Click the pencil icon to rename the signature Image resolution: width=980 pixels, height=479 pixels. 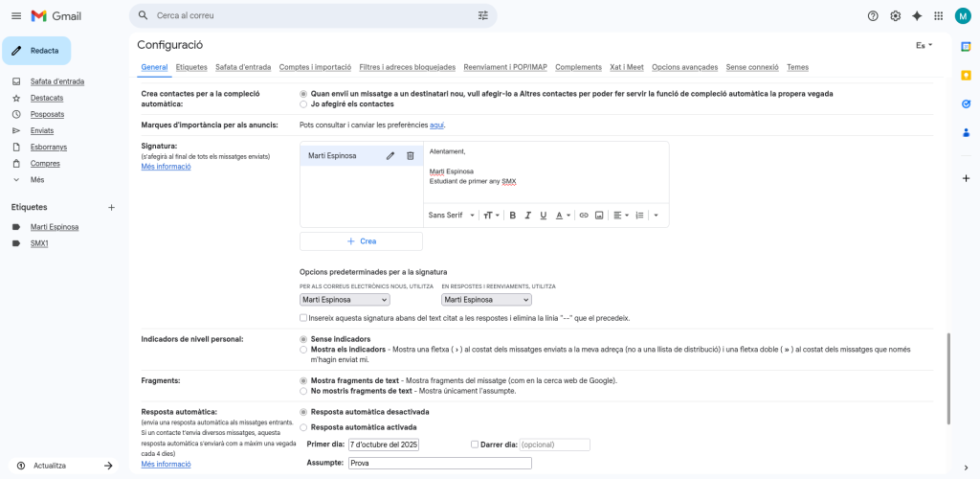pos(390,155)
